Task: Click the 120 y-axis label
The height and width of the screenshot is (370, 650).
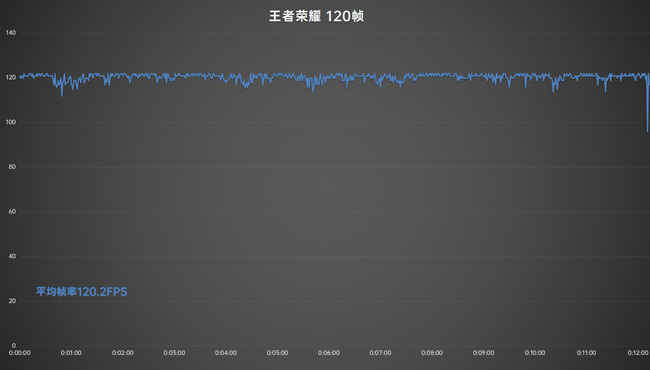Action: pyautogui.click(x=11, y=77)
